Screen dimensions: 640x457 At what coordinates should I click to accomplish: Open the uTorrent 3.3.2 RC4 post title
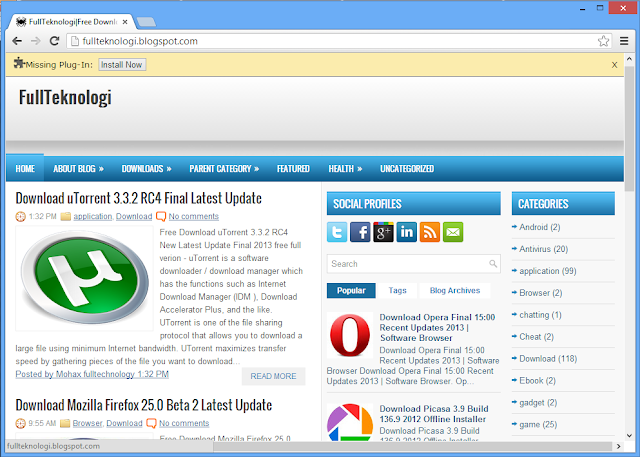[x=138, y=198]
